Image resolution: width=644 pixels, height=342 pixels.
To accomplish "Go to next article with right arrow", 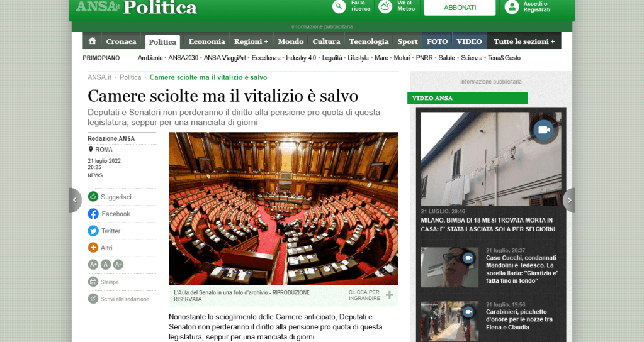I will 568,200.
